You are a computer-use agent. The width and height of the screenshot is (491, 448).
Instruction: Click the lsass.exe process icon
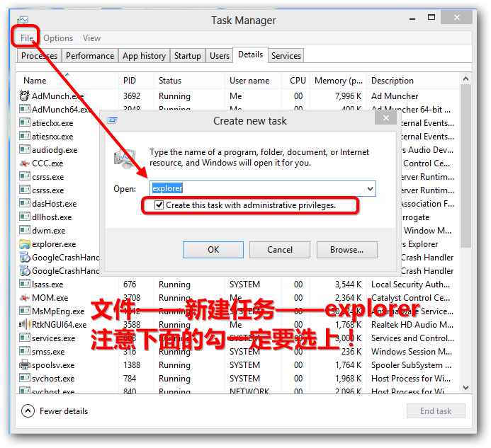coord(24,284)
